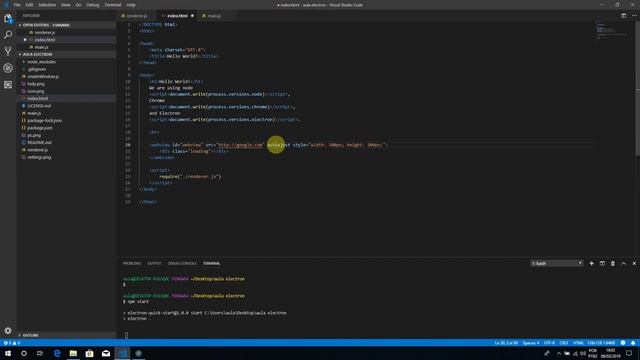Open the Edit menu
The width and height of the screenshot is (640, 360).
[x=29, y=5]
